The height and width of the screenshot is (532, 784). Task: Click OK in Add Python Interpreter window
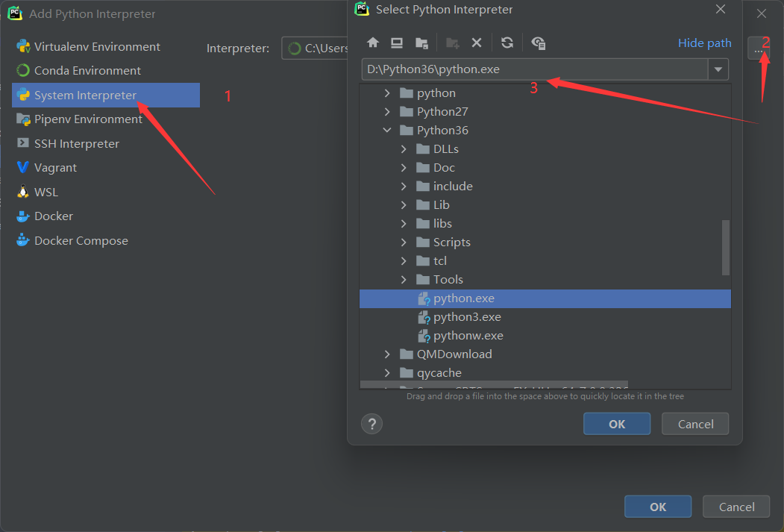pyautogui.click(x=657, y=507)
